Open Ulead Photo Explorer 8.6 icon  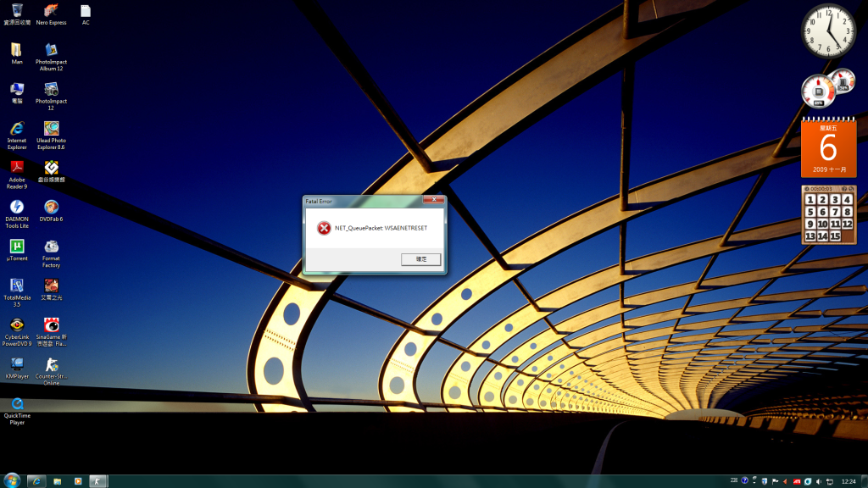pyautogui.click(x=51, y=129)
